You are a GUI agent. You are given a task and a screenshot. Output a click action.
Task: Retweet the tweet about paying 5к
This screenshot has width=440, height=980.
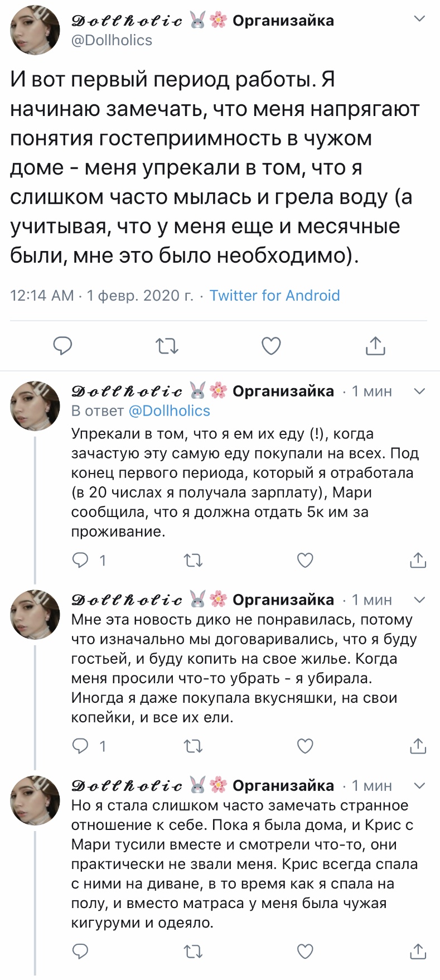pos(193,560)
